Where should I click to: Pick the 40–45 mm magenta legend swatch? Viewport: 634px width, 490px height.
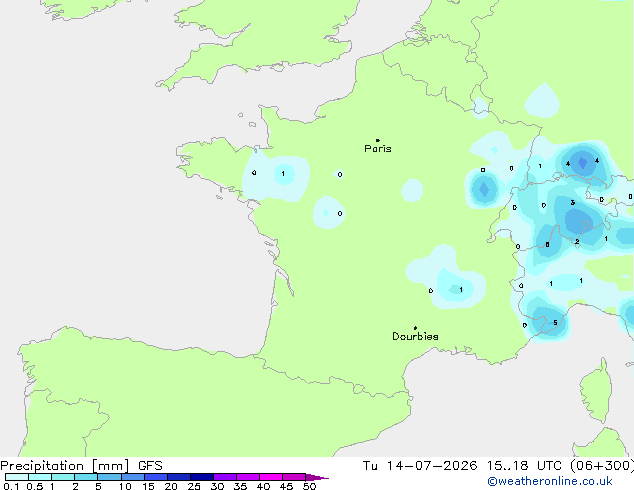tap(271, 477)
